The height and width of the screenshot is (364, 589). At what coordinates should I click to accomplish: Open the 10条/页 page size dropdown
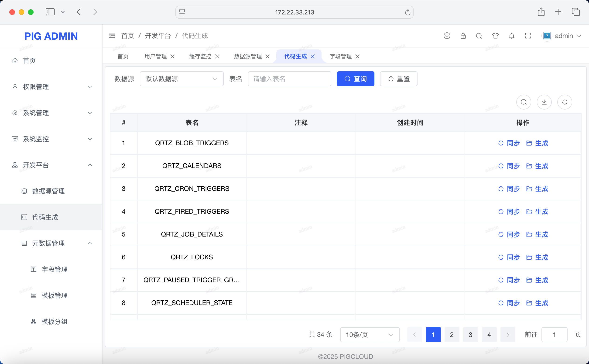click(x=370, y=335)
